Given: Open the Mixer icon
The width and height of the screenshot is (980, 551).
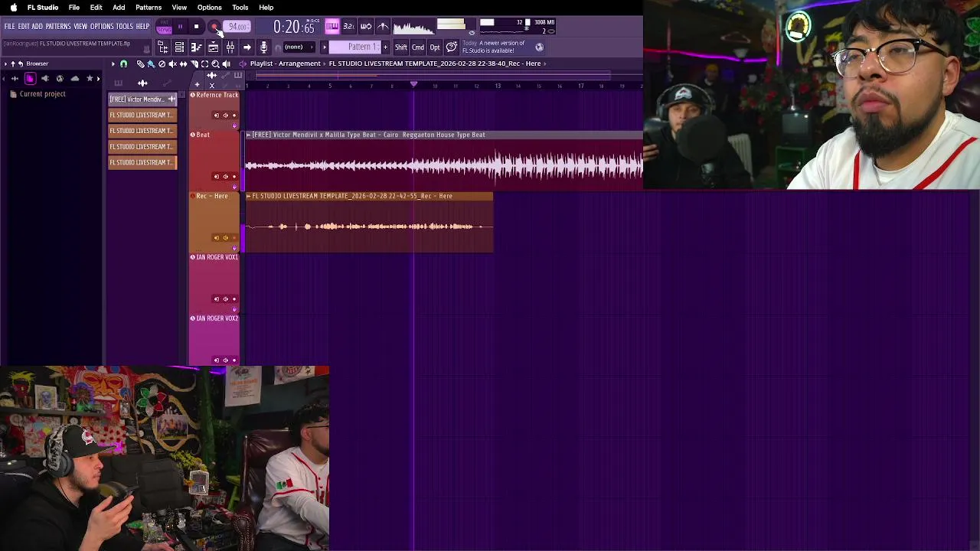Looking at the screenshot, I should [230, 47].
